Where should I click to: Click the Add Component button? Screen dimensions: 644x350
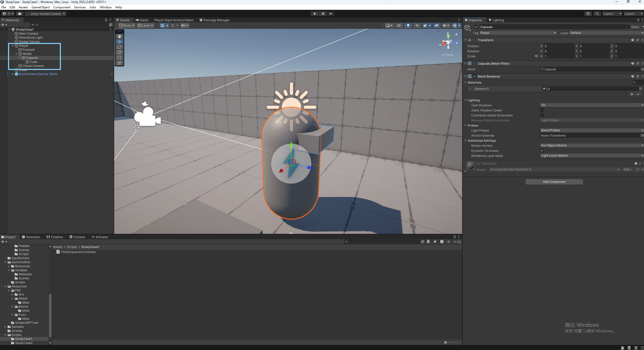[x=554, y=182]
